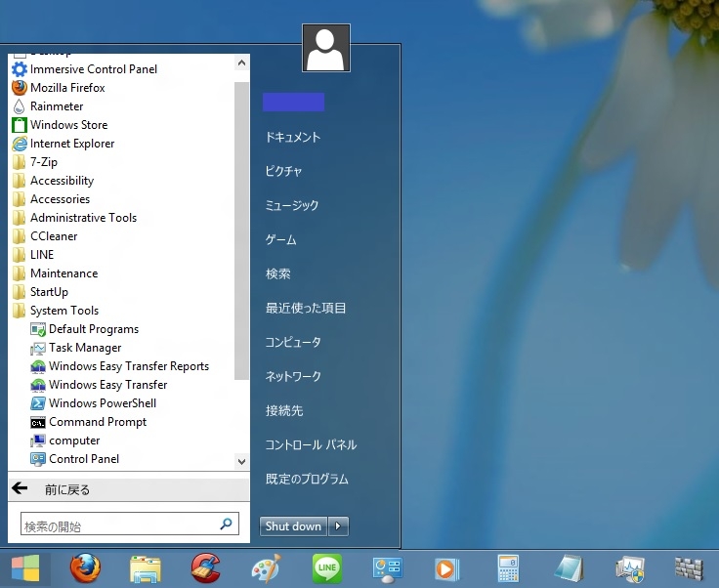
Task: Open the shut down options arrow
Action: click(338, 526)
